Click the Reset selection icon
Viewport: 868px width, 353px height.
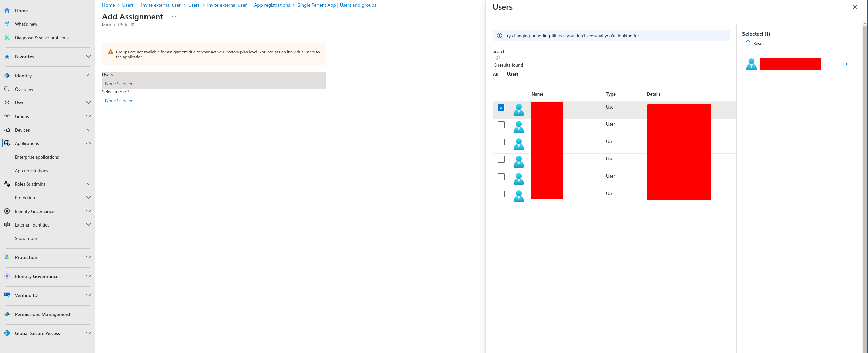pos(748,43)
